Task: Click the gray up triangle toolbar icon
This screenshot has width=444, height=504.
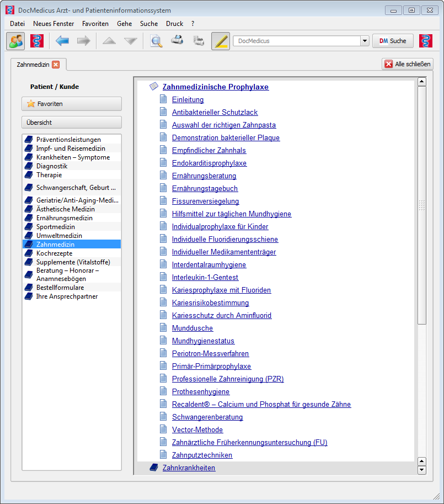Action: [109, 41]
